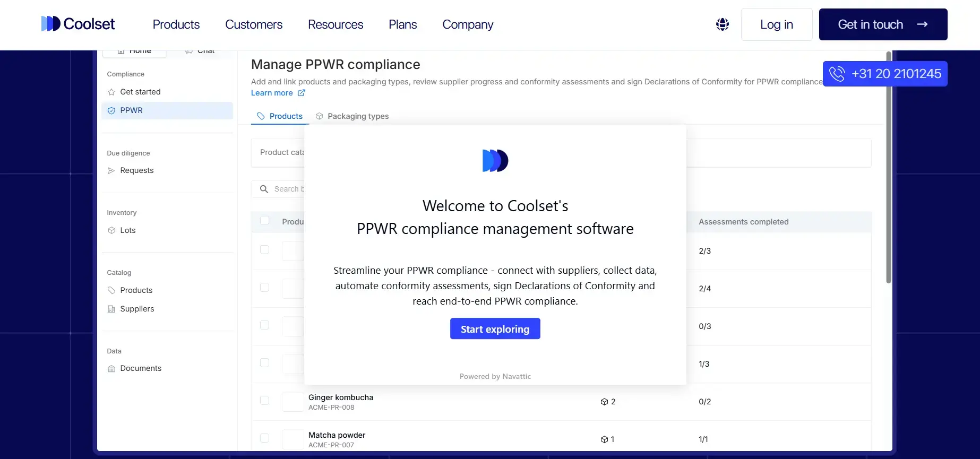The height and width of the screenshot is (459, 980).
Task: Click packaging count icon for Matcha powder
Action: click(x=604, y=439)
